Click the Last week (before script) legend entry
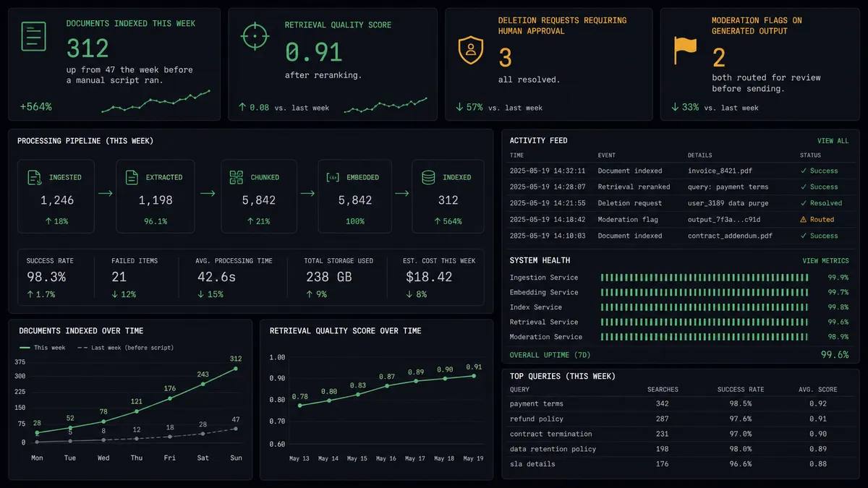The image size is (868, 488). tap(125, 348)
